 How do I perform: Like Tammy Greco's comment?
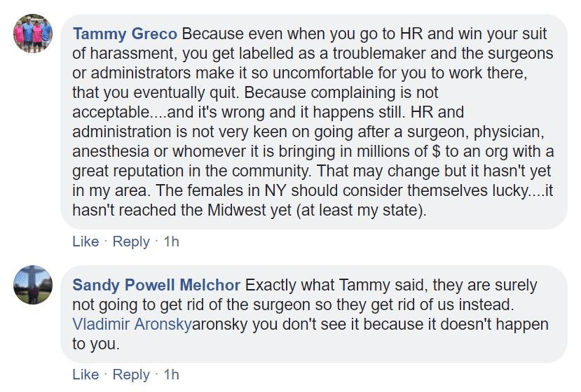[85, 242]
